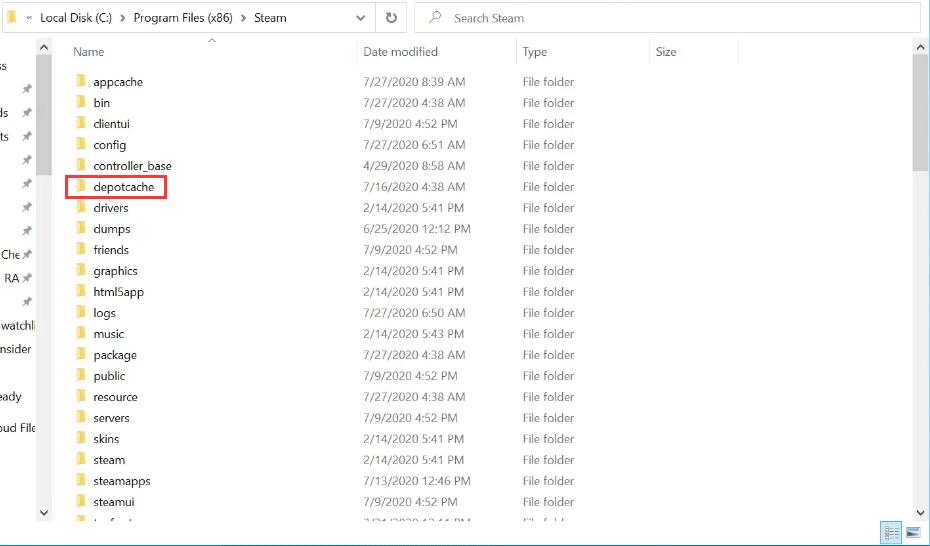Click the address bar folder icon

click(x=11, y=18)
